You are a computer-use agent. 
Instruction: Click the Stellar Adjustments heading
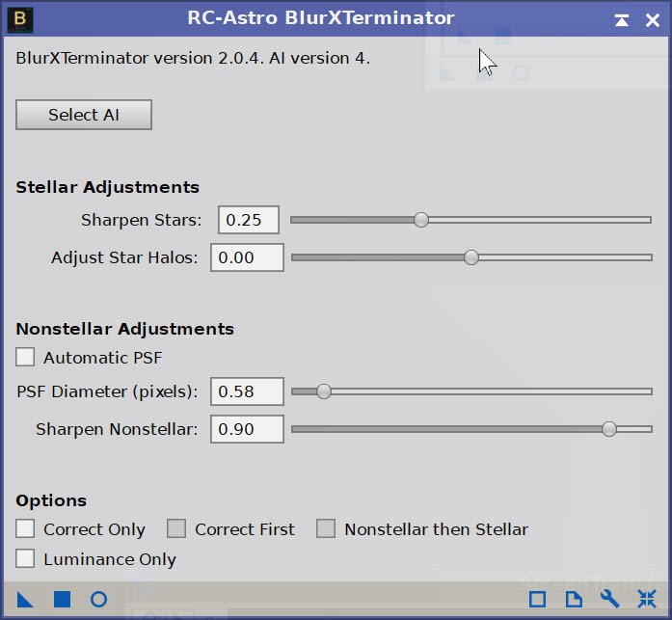[108, 187]
